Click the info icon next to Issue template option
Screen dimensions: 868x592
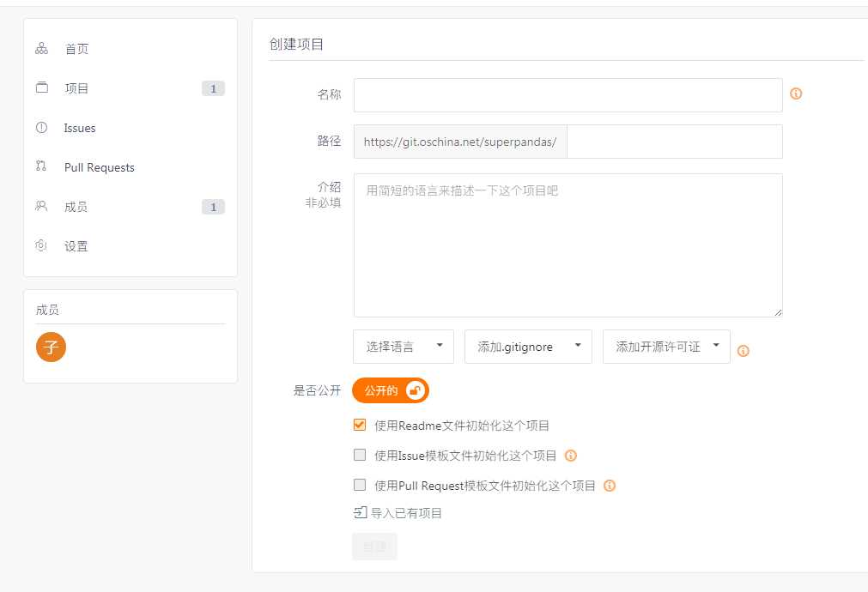pyautogui.click(x=570, y=456)
